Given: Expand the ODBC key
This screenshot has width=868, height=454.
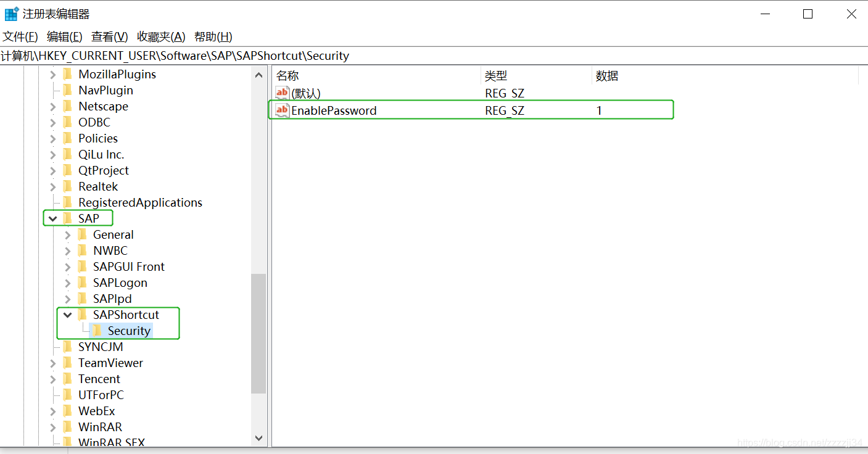Looking at the screenshot, I should click(53, 123).
